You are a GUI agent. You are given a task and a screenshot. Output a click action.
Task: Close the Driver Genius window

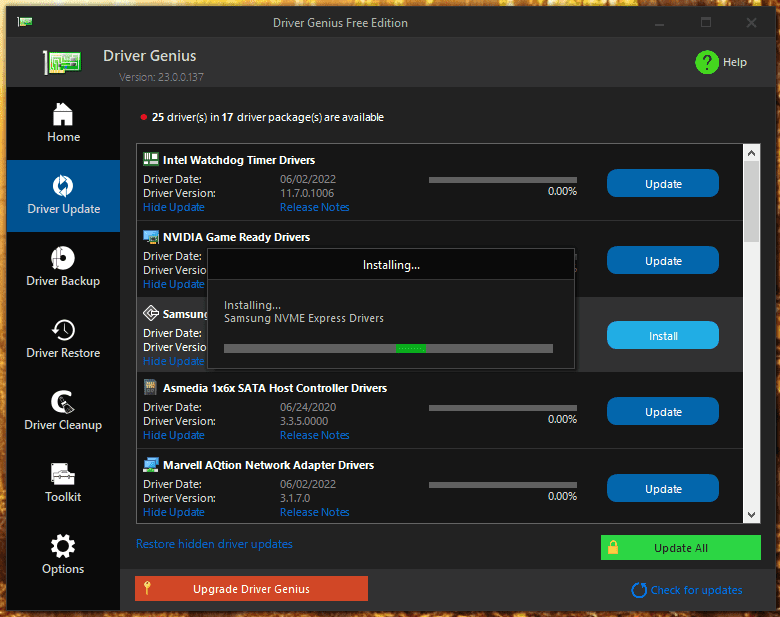pos(751,23)
